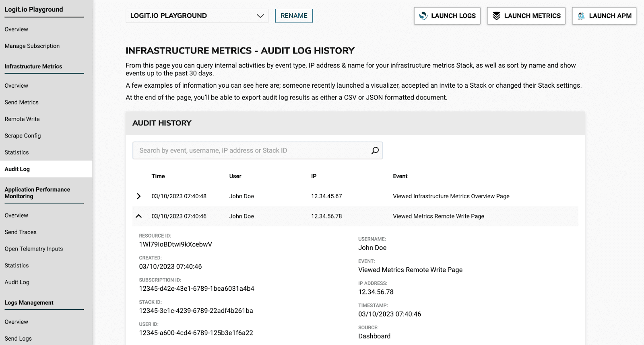Open Overview under Application Performance Monitoring
The image size is (644, 345).
pos(17,216)
